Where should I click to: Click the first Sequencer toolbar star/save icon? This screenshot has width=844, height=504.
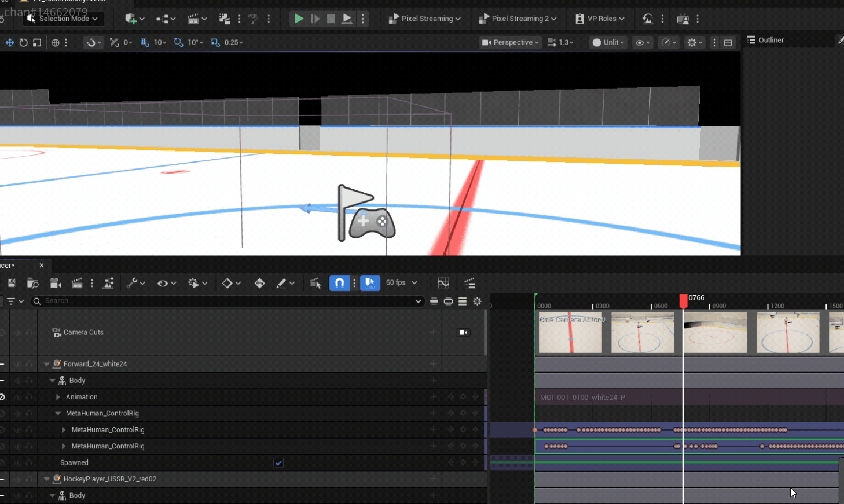tap(12, 283)
